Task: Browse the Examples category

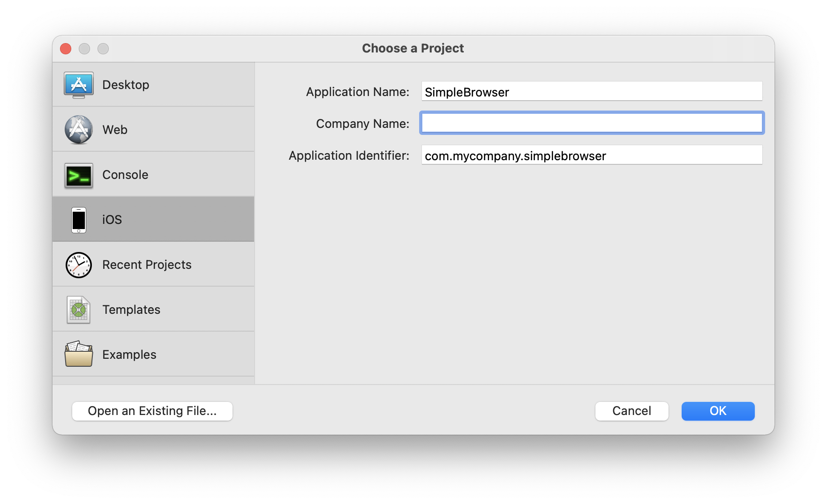Action: point(129,355)
